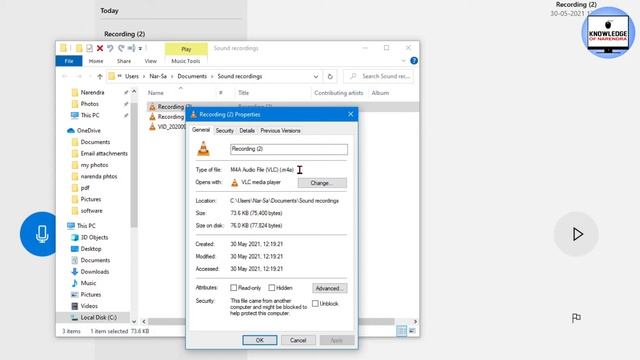
Task: Open Desktop in navigation pane
Action: 86,249
